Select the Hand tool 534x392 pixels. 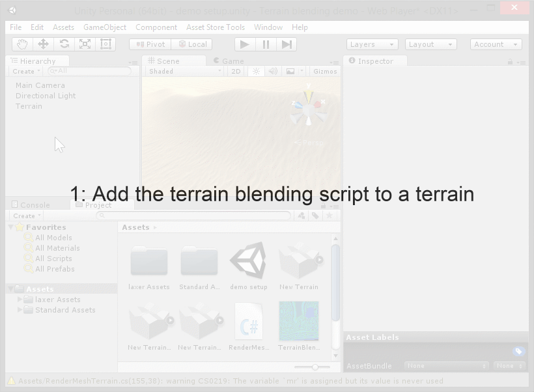(23, 44)
